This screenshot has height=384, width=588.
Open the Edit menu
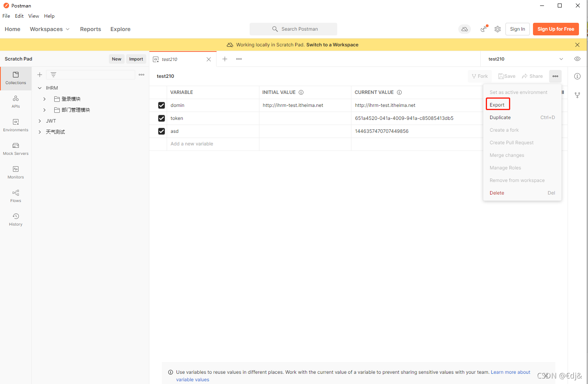click(x=19, y=16)
